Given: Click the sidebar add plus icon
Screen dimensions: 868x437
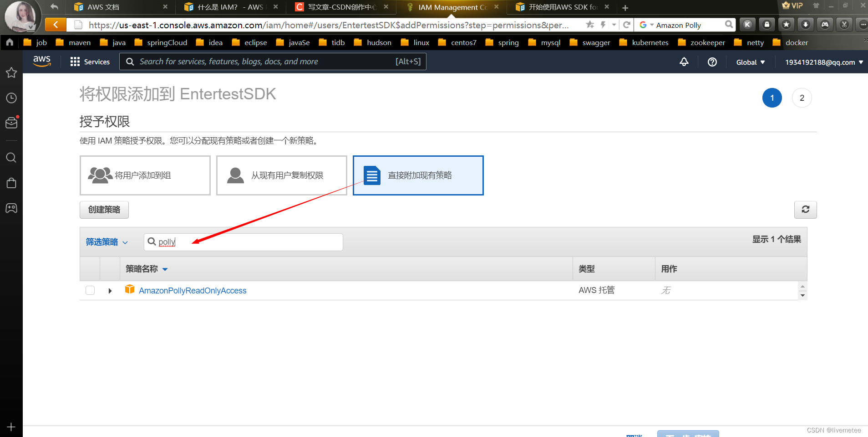Looking at the screenshot, I should click(x=11, y=427).
